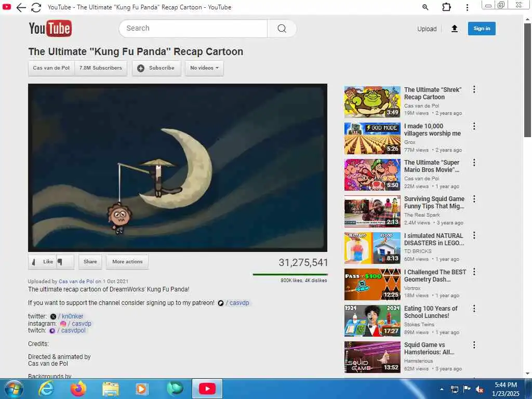The image size is (532, 399).
Task: Open Shrek Recap Cartoon thumbnail
Action: click(372, 102)
